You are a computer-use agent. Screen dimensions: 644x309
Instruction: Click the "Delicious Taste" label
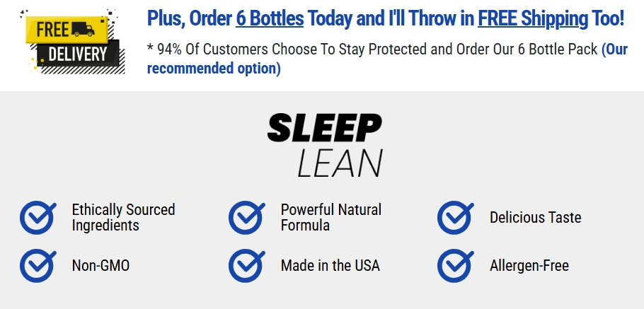tap(535, 218)
